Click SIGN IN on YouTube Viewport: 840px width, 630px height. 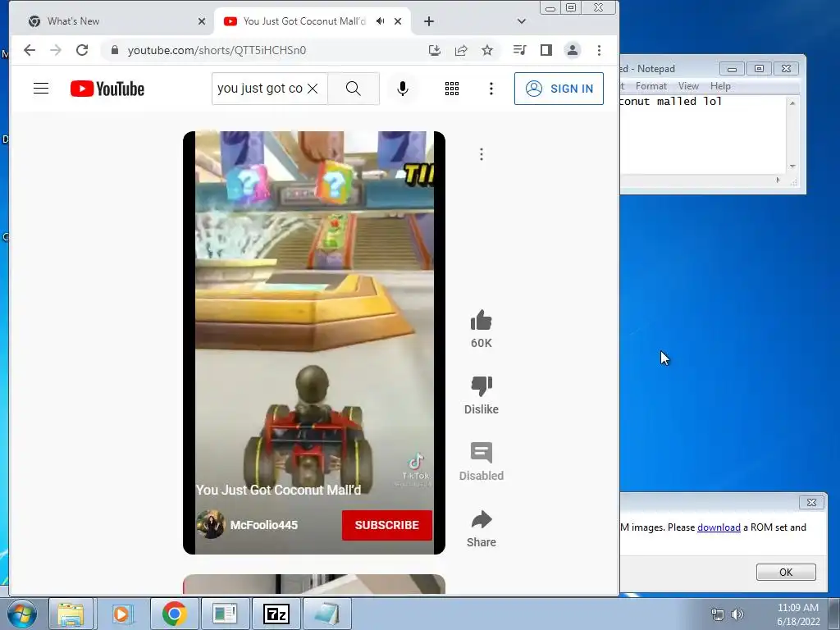[559, 89]
